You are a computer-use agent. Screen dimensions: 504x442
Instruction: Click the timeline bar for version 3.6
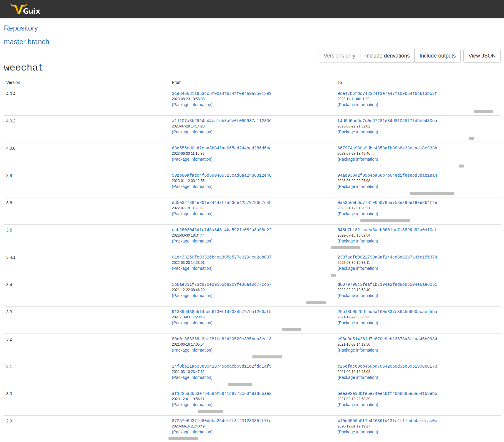[x=385, y=221]
